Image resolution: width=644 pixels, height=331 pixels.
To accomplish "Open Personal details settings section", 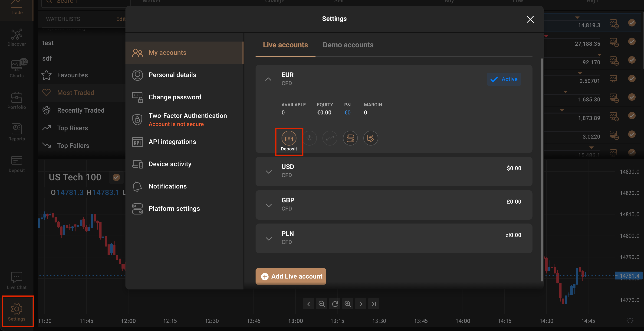I will click(172, 75).
